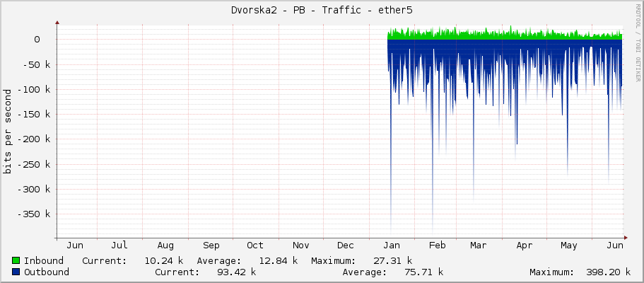Click the 'Dec' x-axis label
This screenshot has width=644, height=283.
(x=346, y=246)
